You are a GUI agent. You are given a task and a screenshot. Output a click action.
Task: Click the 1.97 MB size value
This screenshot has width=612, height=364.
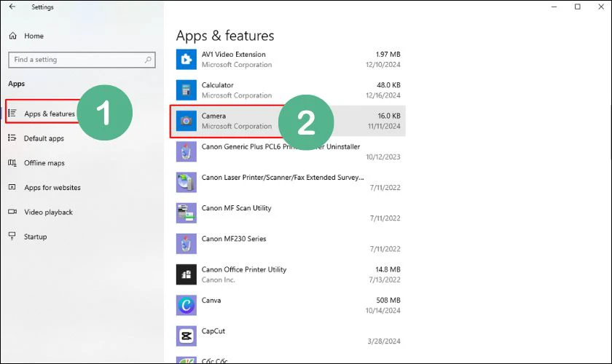pos(388,54)
